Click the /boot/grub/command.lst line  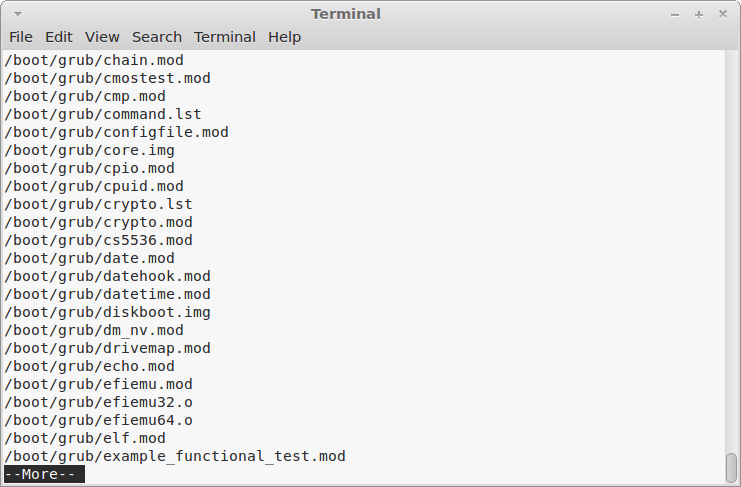(103, 114)
